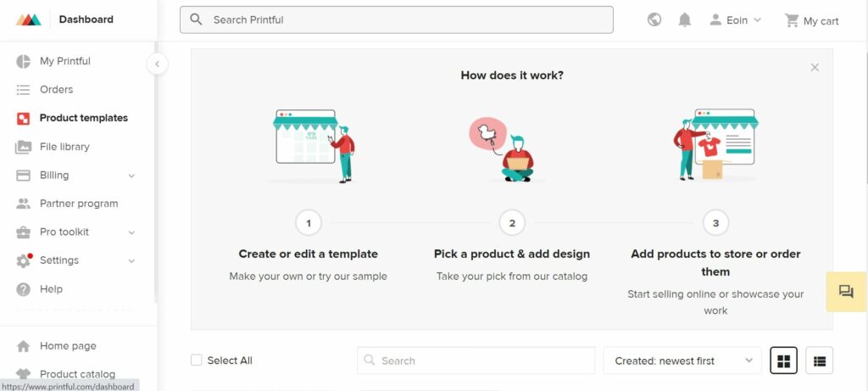Click the Search Printful field

397,20
